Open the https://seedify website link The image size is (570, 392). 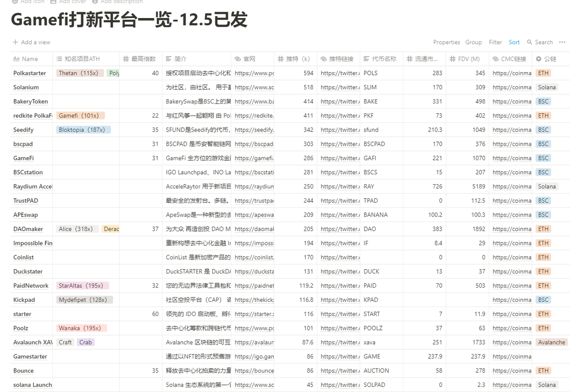pyautogui.click(x=254, y=130)
